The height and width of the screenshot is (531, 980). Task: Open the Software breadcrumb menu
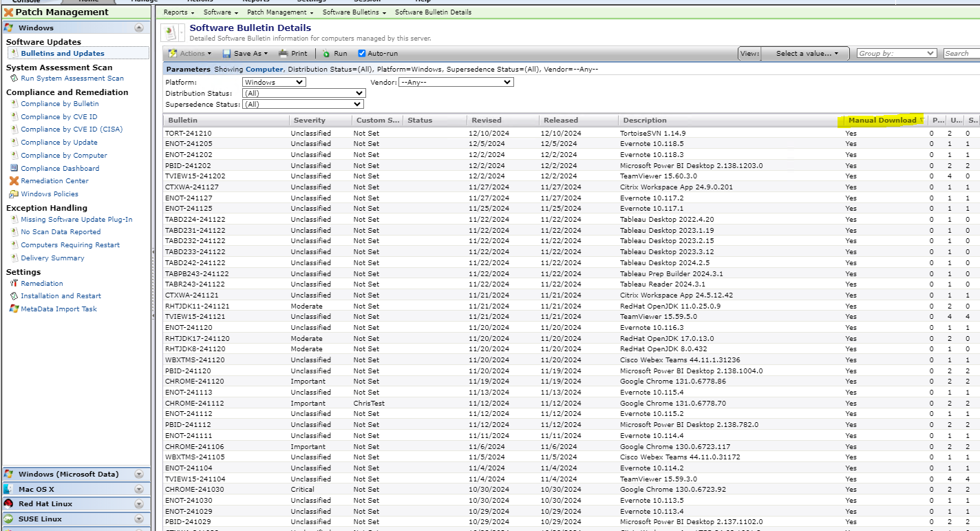pyautogui.click(x=220, y=12)
